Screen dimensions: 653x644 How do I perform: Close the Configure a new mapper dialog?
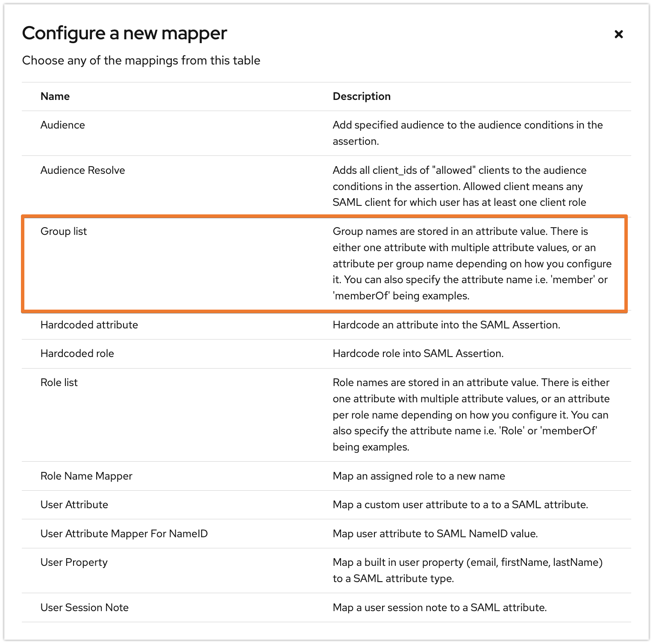618,34
